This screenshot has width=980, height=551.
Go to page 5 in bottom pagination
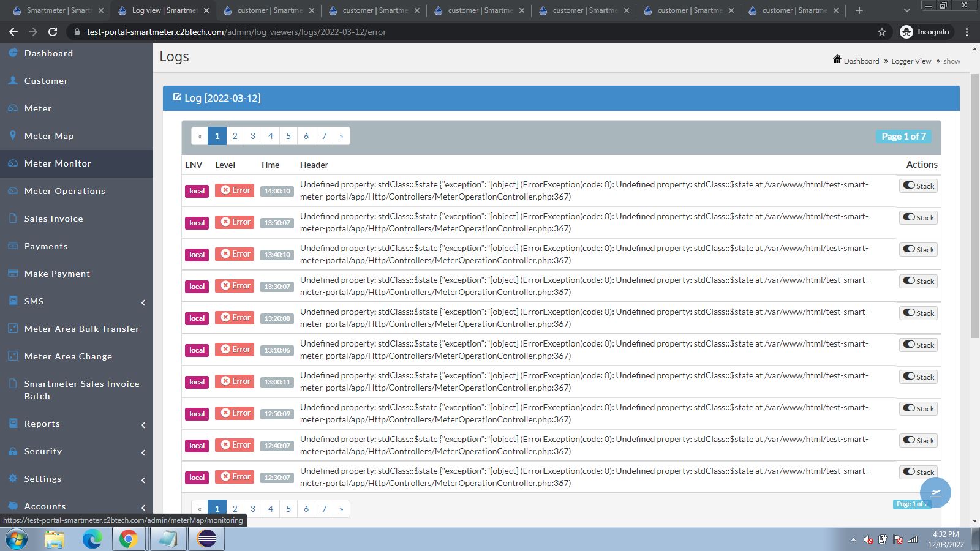pyautogui.click(x=288, y=509)
